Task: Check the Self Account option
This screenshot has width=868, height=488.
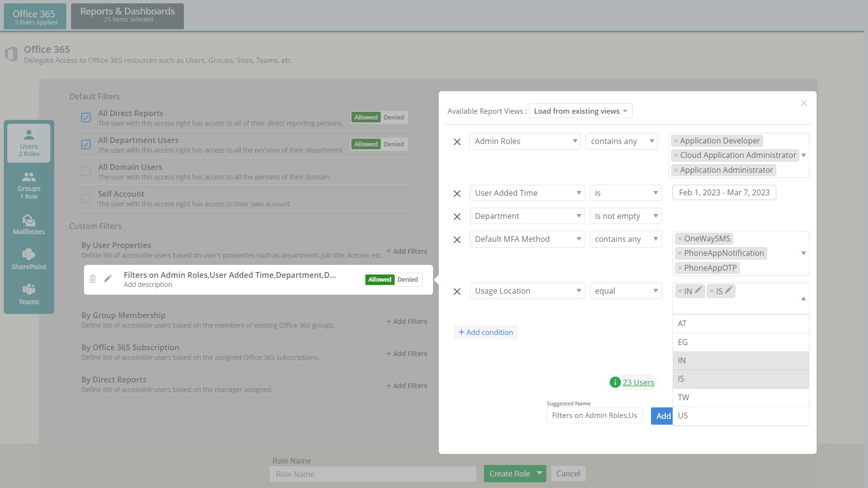Action: 86,198
